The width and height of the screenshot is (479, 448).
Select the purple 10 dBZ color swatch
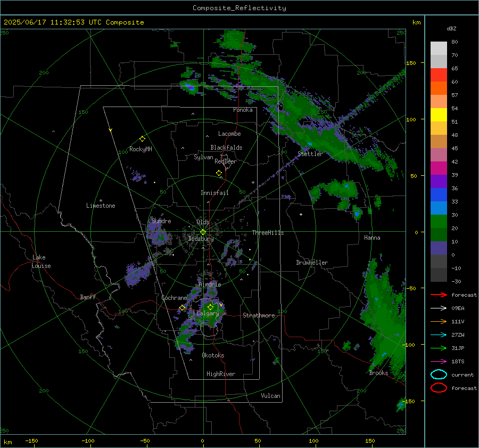point(439,248)
